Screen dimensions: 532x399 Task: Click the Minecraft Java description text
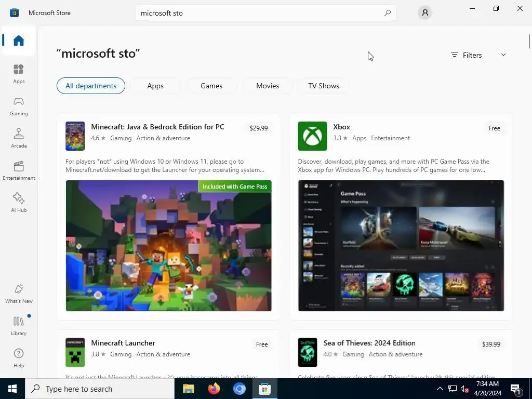(x=165, y=166)
